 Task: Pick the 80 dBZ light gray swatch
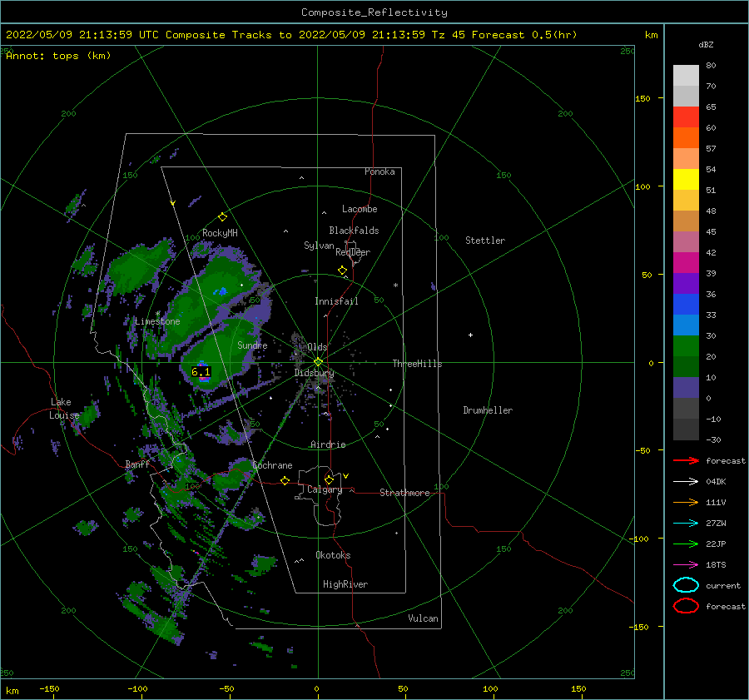tap(686, 75)
